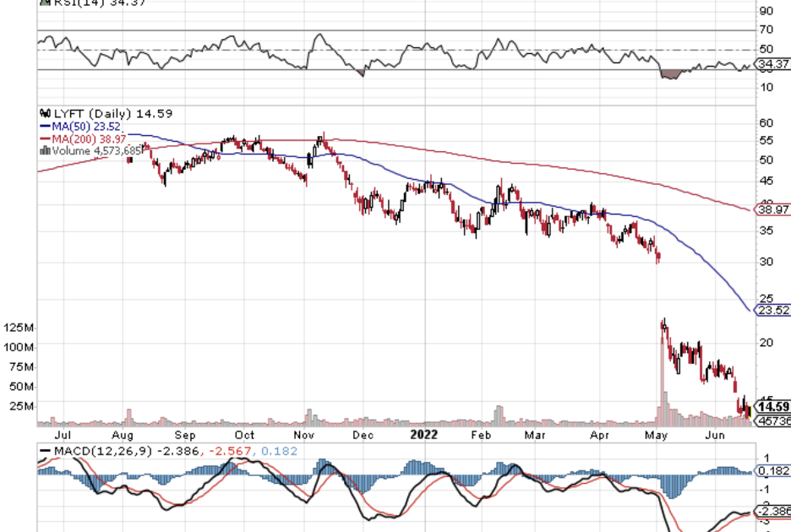This screenshot has width=791, height=532.
Task: Click the 23.52 MA(50) axis price tag
Action: click(772, 310)
